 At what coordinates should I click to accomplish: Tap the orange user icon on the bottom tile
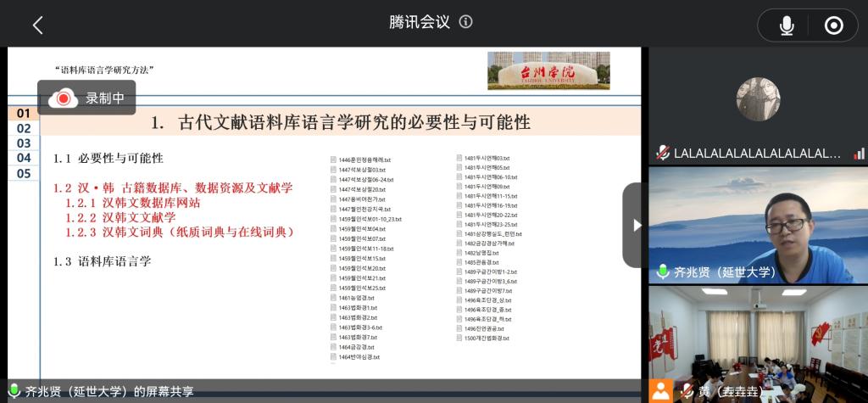661,391
